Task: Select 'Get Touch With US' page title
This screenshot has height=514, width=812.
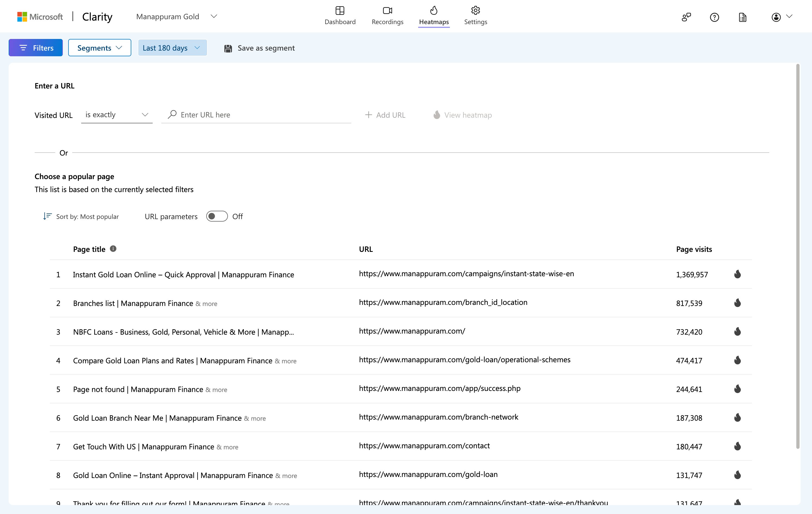Action: point(143,447)
